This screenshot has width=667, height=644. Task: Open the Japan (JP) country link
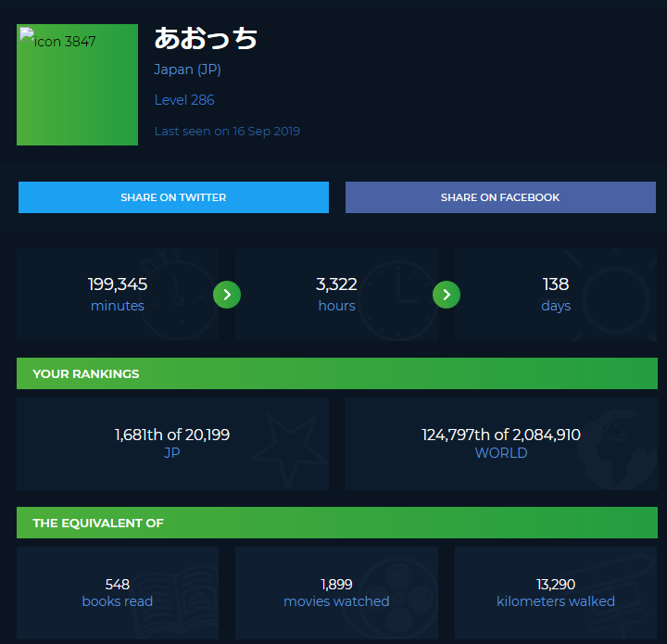(x=187, y=69)
